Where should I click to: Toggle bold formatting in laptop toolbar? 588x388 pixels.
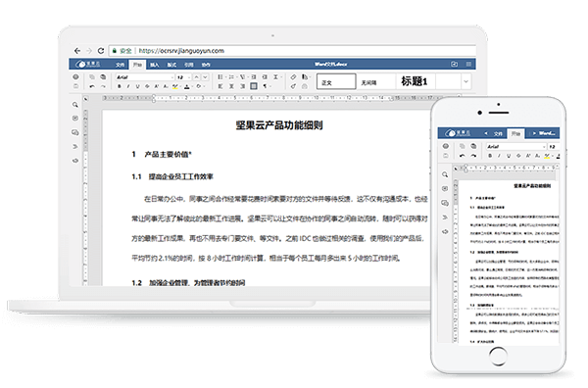pos(120,86)
